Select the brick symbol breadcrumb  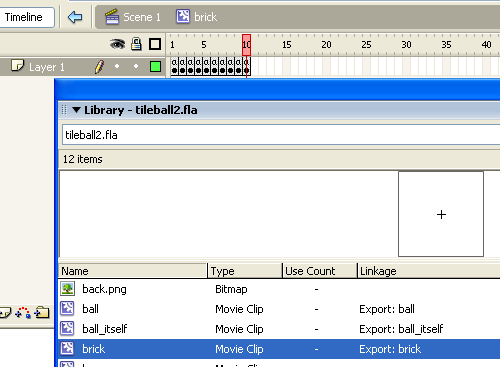(x=196, y=17)
